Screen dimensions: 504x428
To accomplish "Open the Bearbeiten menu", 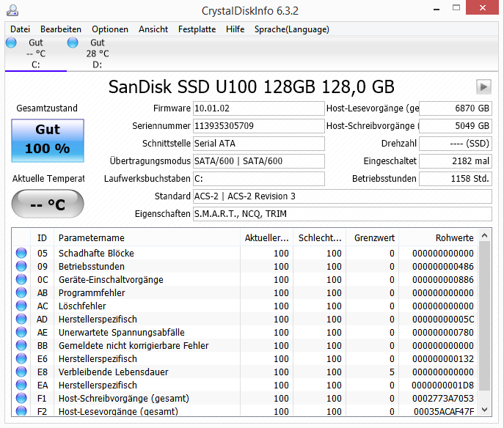I will coord(61,29).
